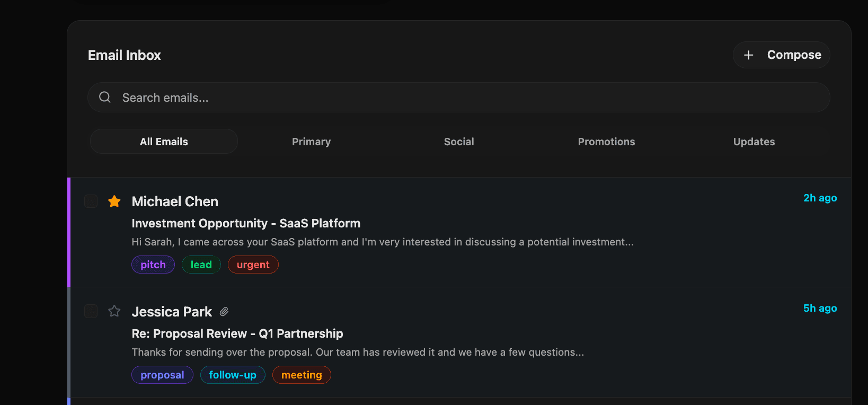Screen dimensions: 868x405
Task: Click the pitch tag
Action: (153, 265)
